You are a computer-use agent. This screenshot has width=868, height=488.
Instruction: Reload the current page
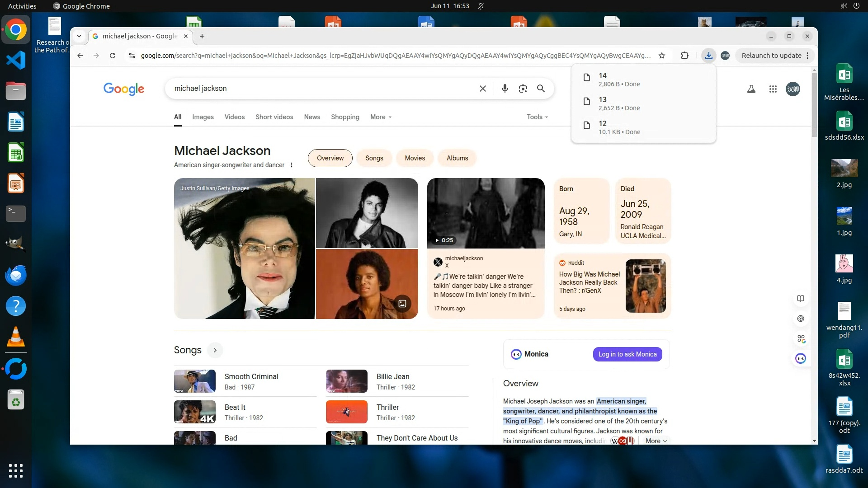click(x=113, y=56)
